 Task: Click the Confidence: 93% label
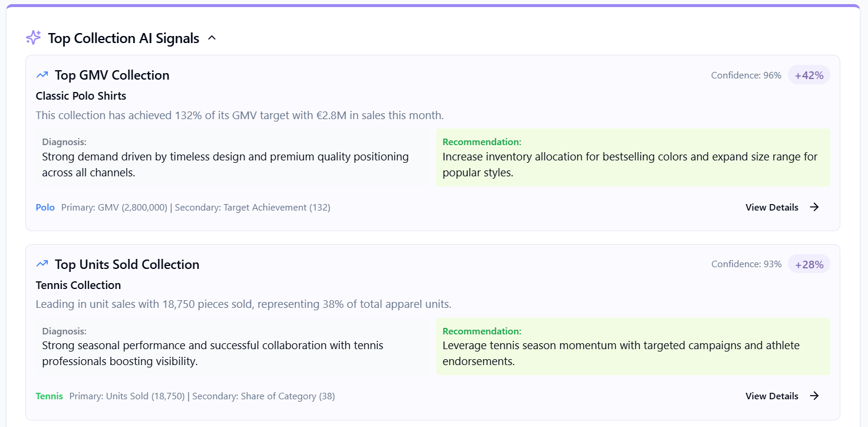click(x=746, y=264)
